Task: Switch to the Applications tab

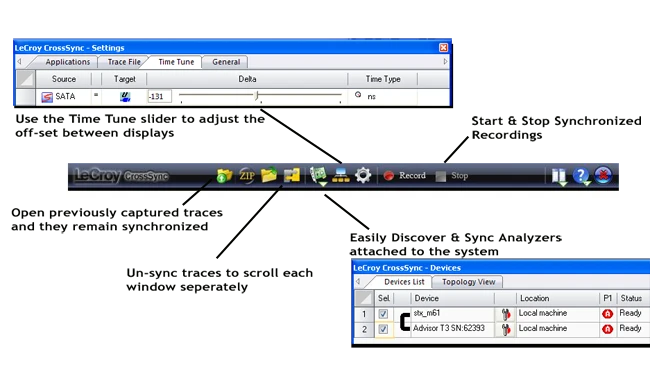Action: 68,62
